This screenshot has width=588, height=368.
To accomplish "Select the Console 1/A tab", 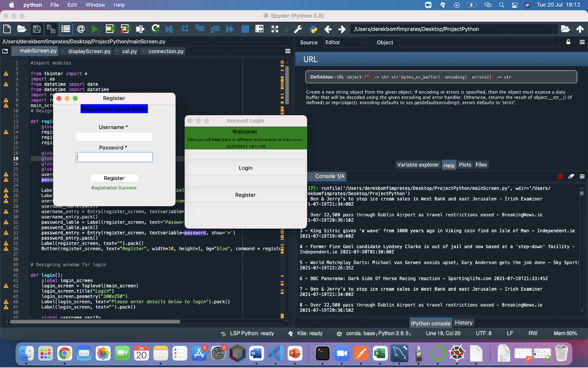I will pyautogui.click(x=330, y=177).
